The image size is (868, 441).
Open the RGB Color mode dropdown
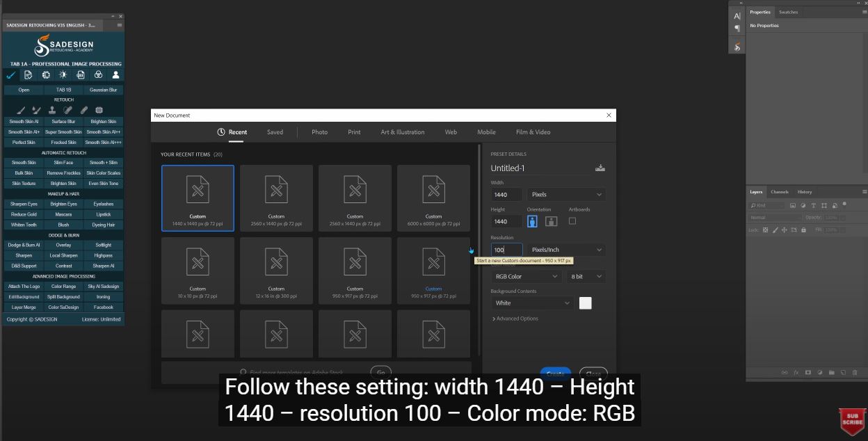[526, 277]
